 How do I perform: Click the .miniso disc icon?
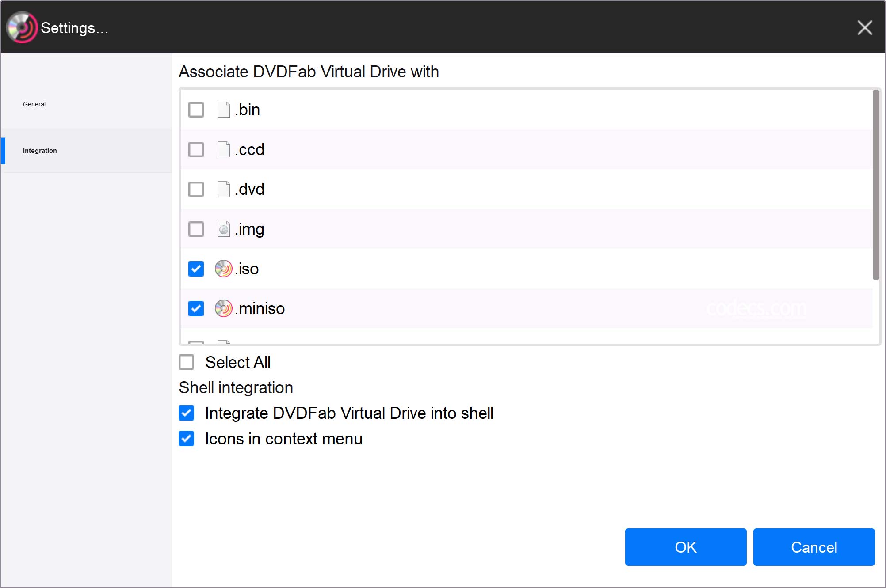(x=224, y=308)
